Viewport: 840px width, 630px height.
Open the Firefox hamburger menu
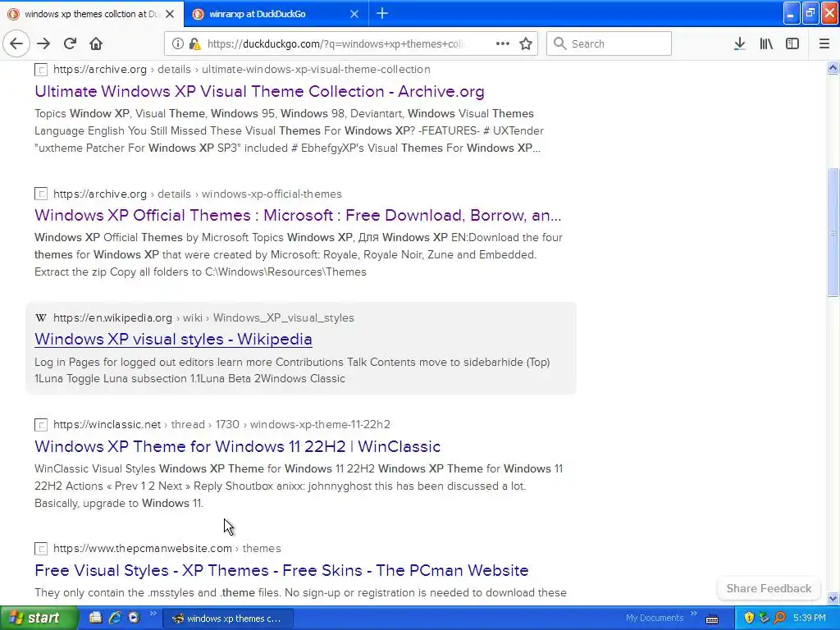(824, 44)
